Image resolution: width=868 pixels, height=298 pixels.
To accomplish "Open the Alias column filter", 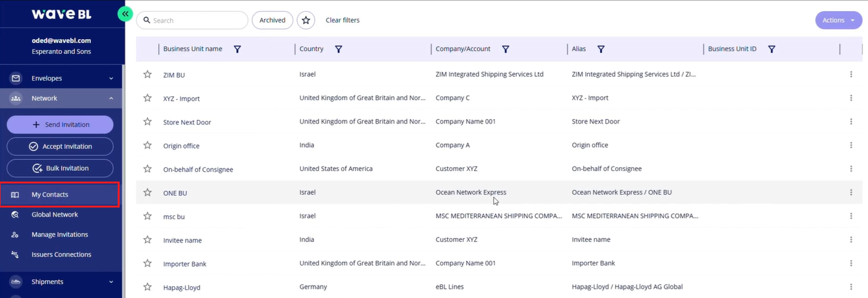I will tap(601, 49).
